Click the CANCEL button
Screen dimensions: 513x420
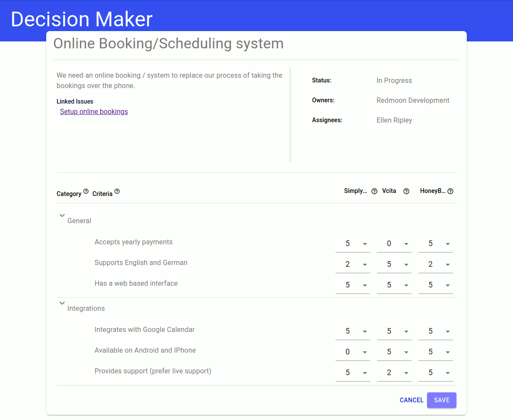click(411, 400)
